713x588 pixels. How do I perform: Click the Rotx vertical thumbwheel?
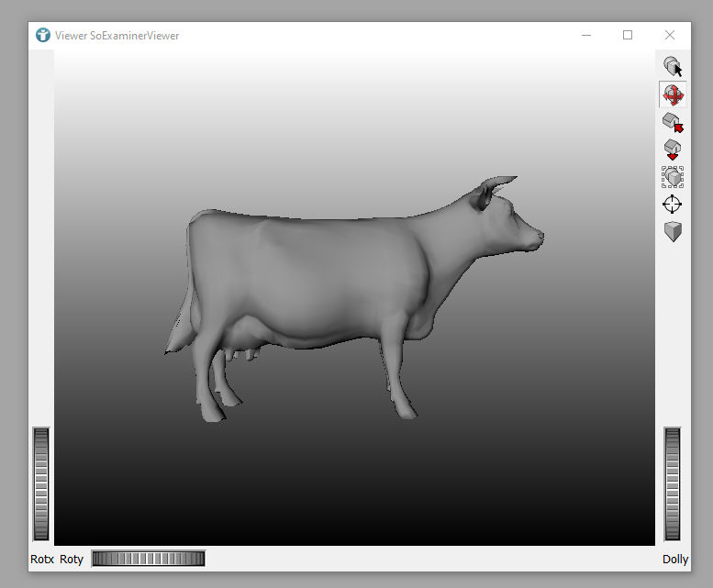(x=41, y=483)
